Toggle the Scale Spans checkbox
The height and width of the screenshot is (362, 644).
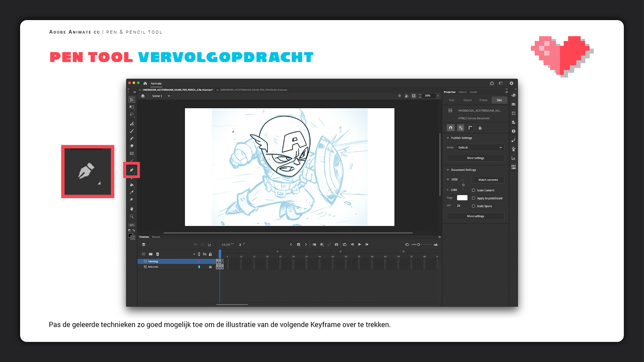click(x=473, y=206)
